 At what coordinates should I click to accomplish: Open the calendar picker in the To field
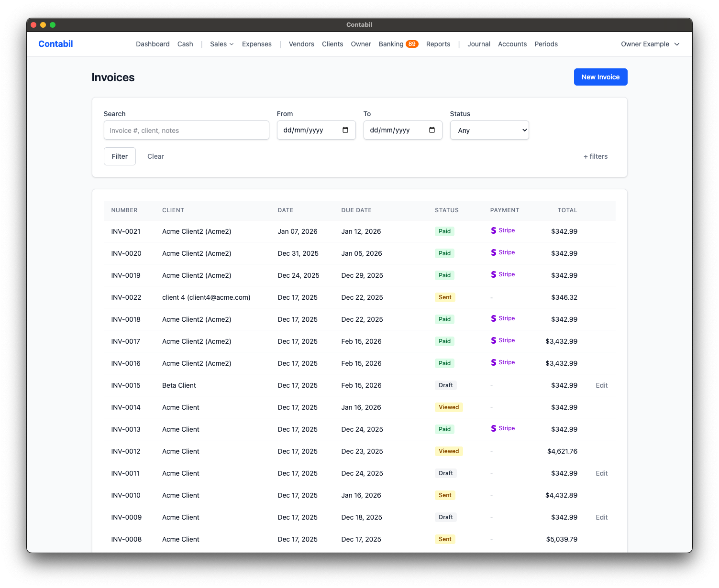click(432, 130)
